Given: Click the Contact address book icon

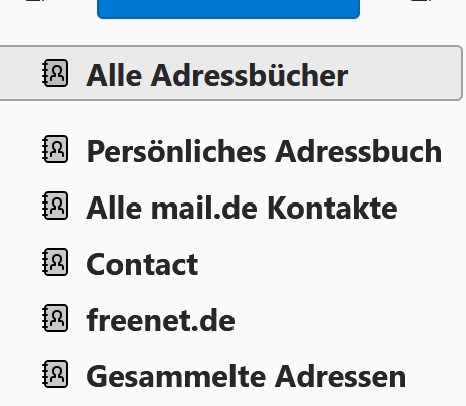Looking at the screenshot, I should point(55,262).
